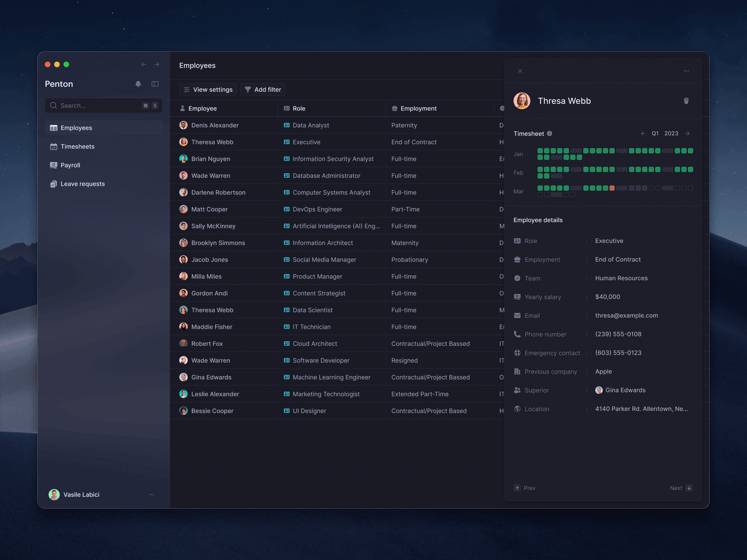Open Leave requests in the sidebar

[x=104, y=184]
